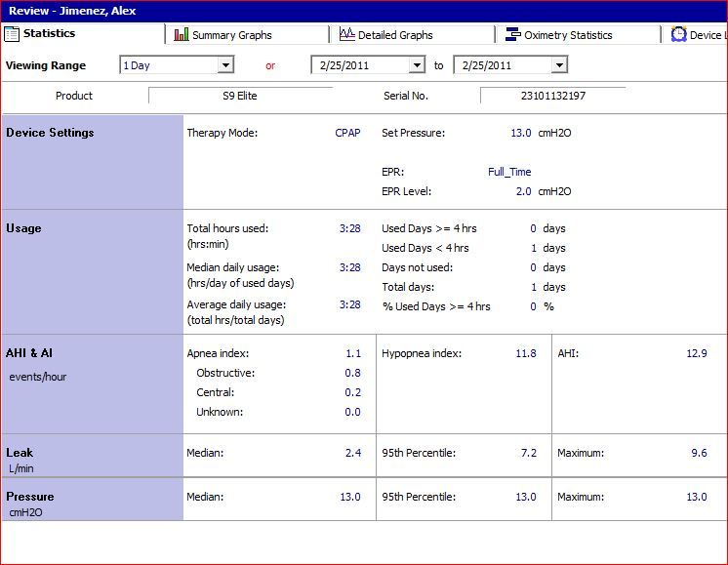Viewport: 728px width, 565px height.
Task: Click the Hypopnea index value 11.8
Action: tap(526, 353)
